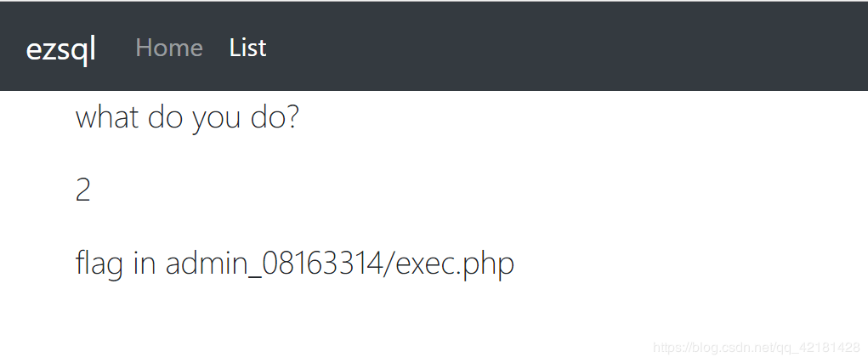Open the Home navigation link
This screenshot has height=363, width=868.
pos(169,48)
